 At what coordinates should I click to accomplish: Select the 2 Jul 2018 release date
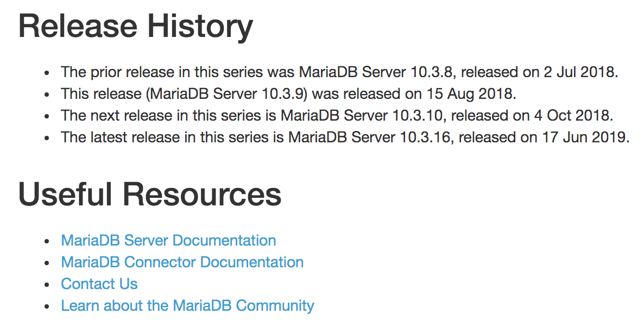[580, 72]
